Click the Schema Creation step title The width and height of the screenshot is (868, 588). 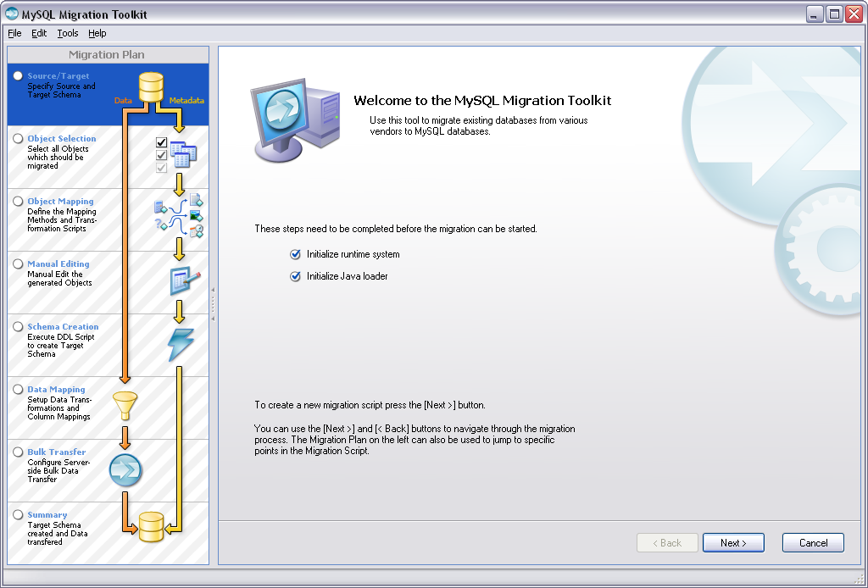coord(63,327)
